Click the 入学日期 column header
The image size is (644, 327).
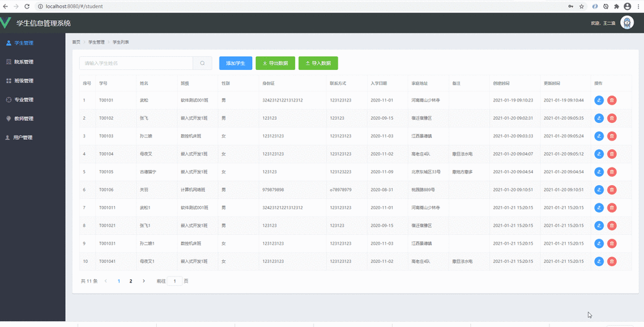pyautogui.click(x=379, y=83)
